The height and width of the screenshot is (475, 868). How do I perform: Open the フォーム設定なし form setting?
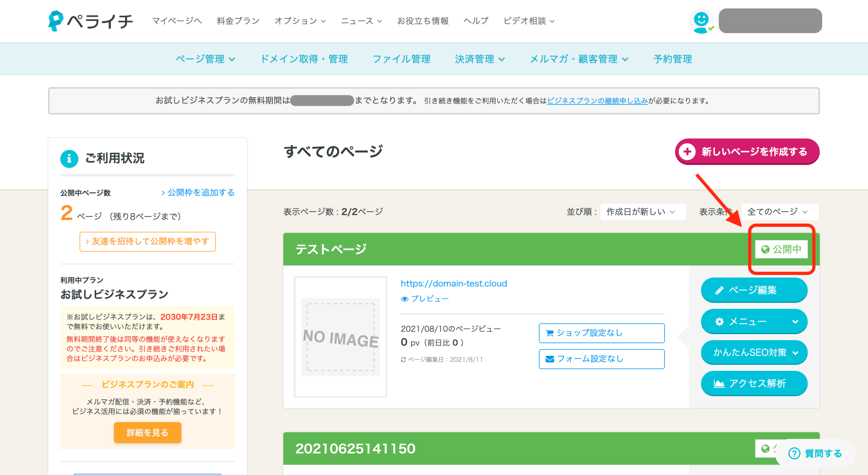(601, 359)
